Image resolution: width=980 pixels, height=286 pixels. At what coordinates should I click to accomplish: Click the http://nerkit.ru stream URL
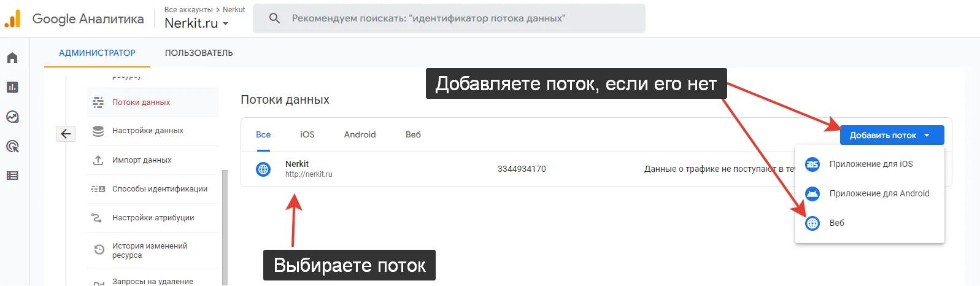click(309, 174)
